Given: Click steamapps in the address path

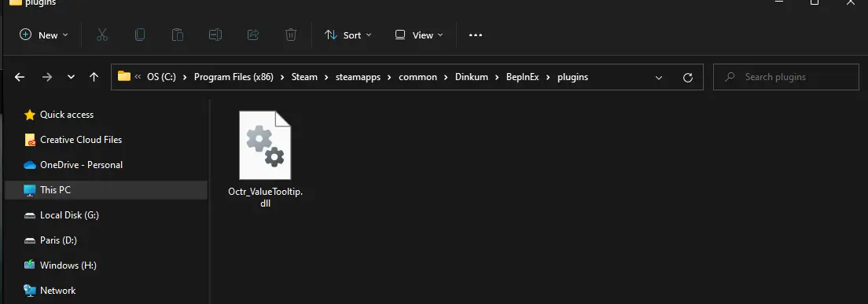Looking at the screenshot, I should point(359,77).
